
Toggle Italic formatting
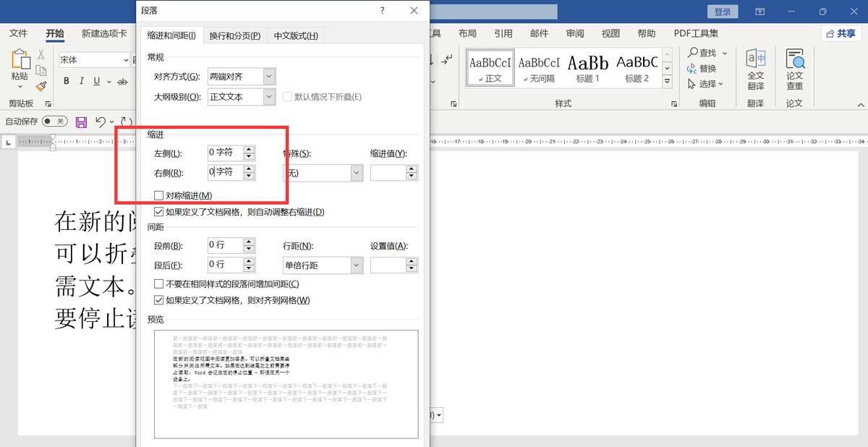click(82, 81)
